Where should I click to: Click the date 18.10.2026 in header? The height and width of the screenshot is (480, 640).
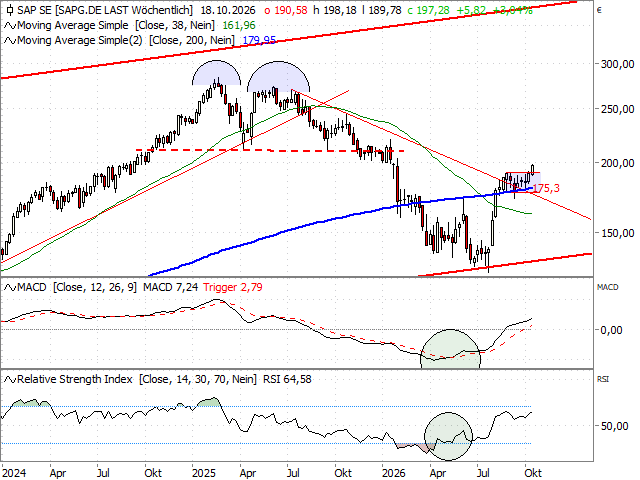point(228,10)
